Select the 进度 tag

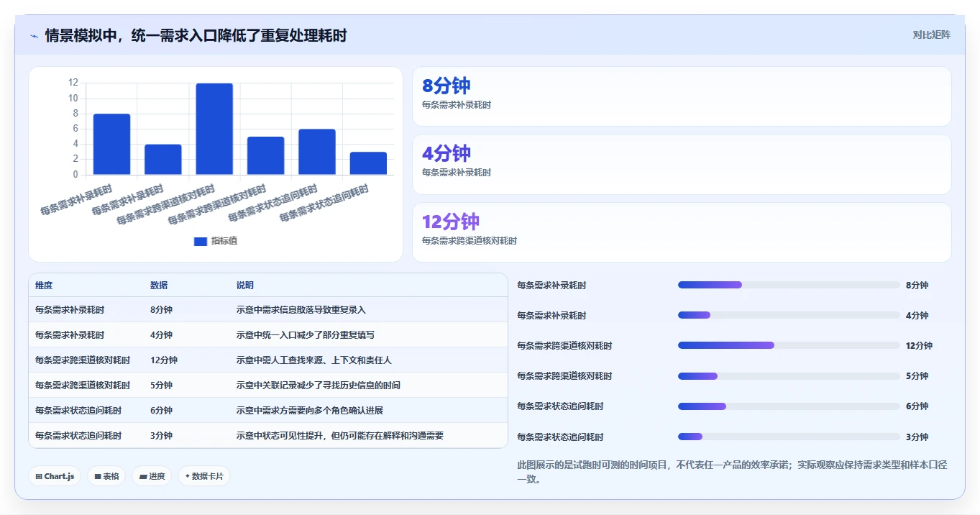[x=152, y=476]
